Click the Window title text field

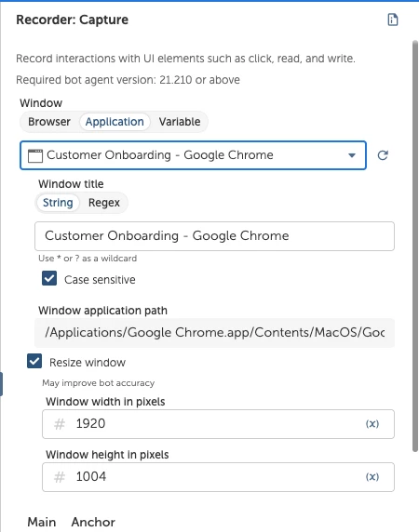tap(214, 236)
